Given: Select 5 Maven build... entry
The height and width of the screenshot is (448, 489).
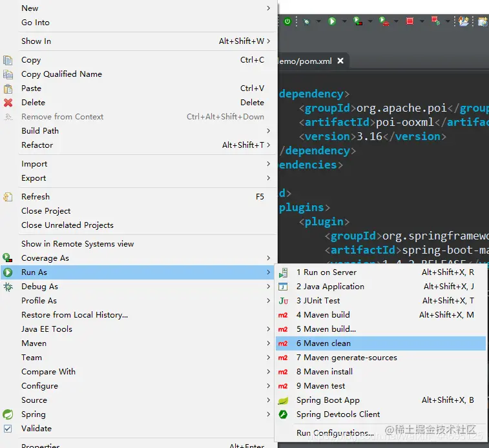Looking at the screenshot, I should (380, 329).
